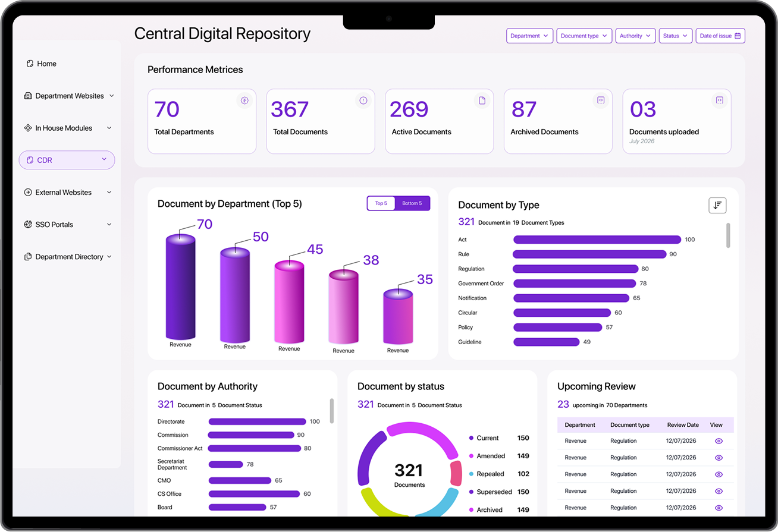The height and width of the screenshot is (532, 778).
Task: View the fifth Revenue review row
Action: tap(719, 508)
